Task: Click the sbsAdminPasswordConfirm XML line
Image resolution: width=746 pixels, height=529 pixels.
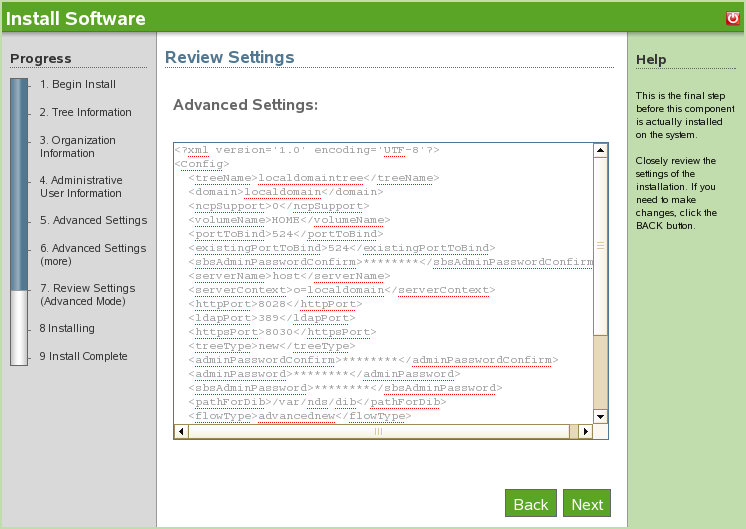Action: pyautogui.click(x=391, y=262)
